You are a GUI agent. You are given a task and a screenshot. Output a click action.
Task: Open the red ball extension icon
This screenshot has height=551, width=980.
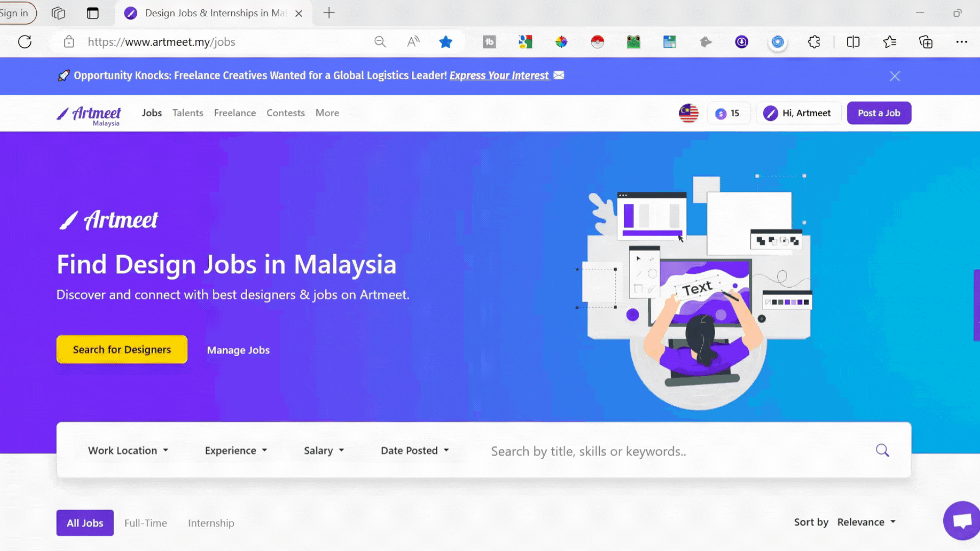pos(597,42)
